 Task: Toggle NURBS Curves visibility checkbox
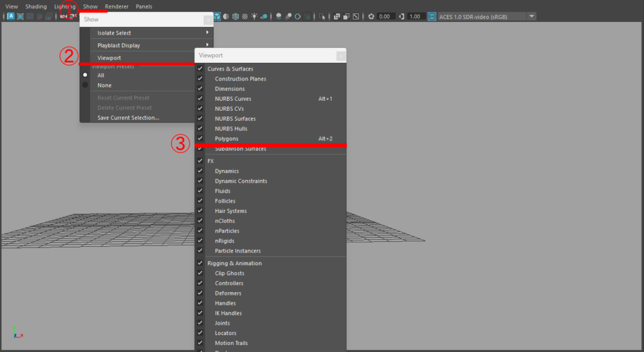coord(200,99)
